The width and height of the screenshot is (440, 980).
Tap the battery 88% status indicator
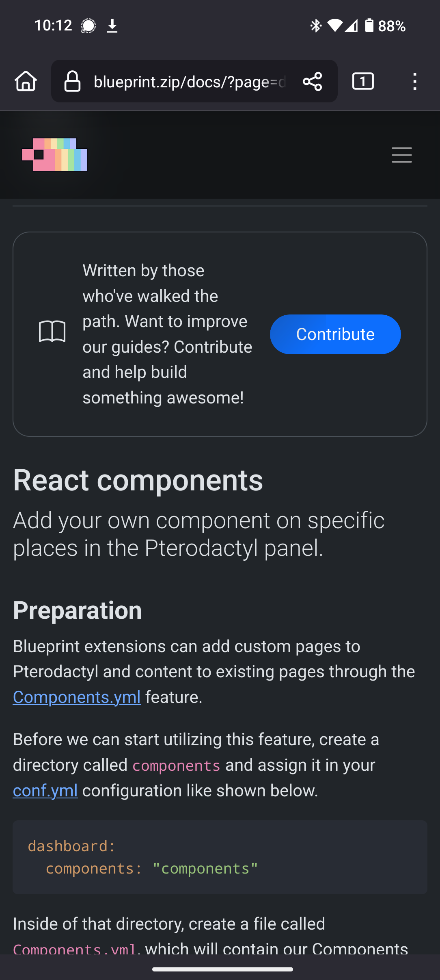tap(384, 26)
